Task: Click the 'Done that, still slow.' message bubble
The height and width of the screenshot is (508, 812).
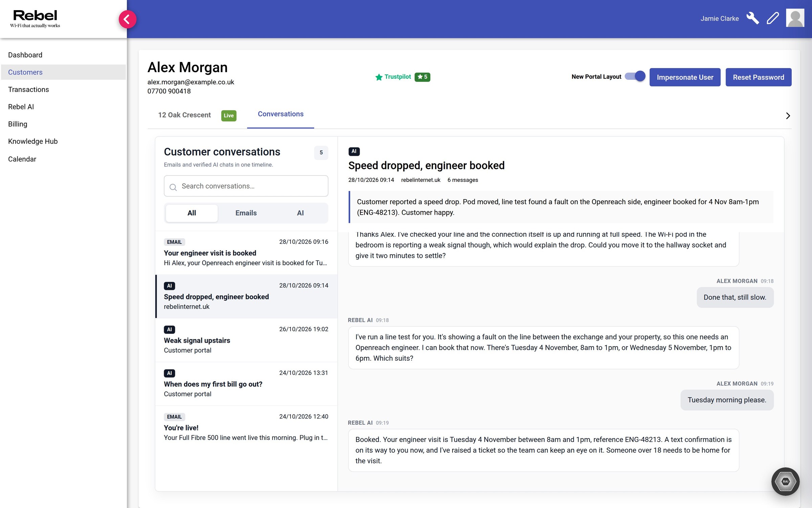Action: [735, 297]
